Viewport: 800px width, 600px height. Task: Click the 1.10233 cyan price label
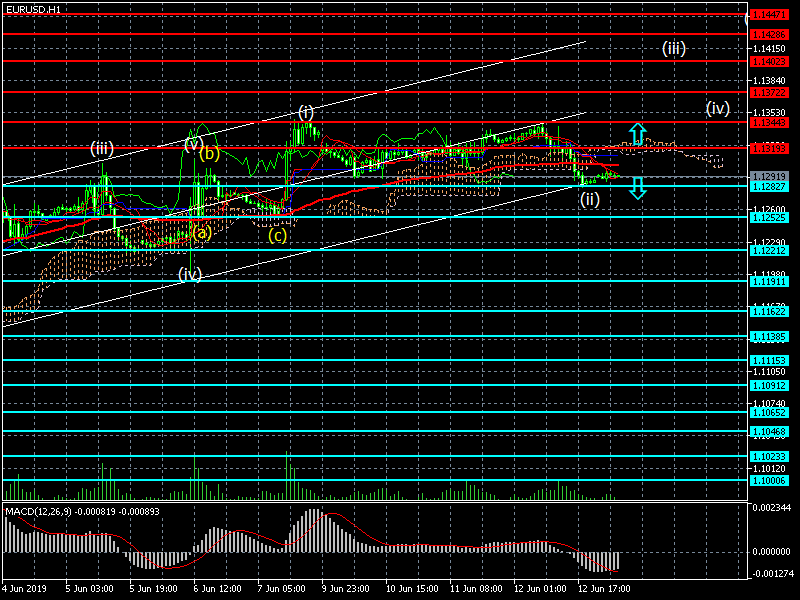769,457
